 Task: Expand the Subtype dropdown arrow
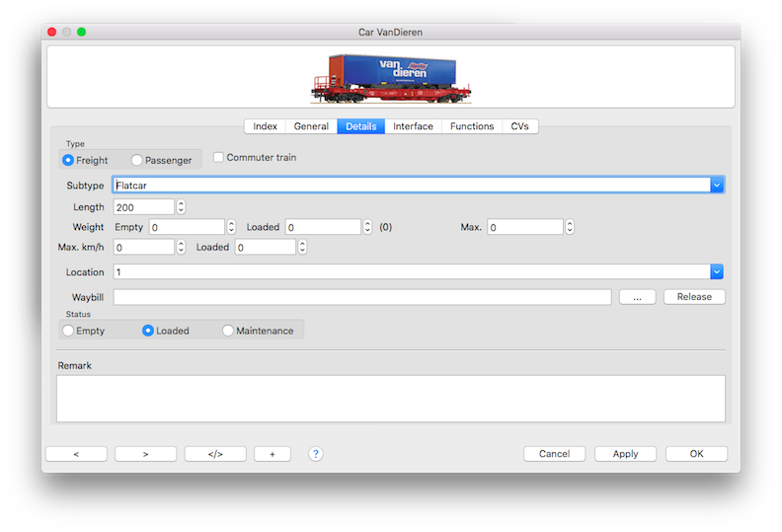point(717,185)
